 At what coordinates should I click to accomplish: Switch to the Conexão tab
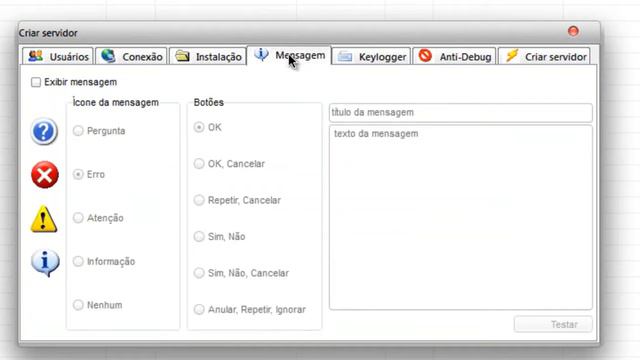tap(131, 56)
